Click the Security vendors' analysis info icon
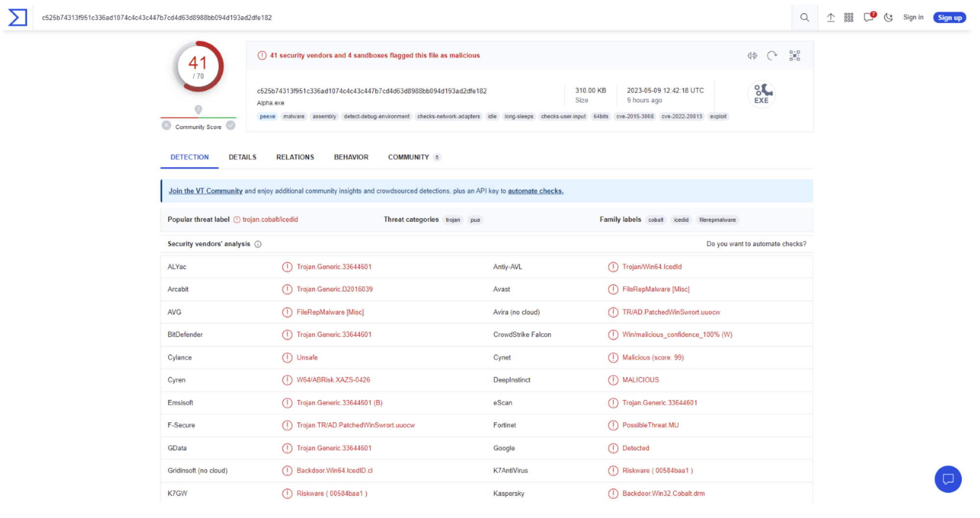 tap(258, 244)
